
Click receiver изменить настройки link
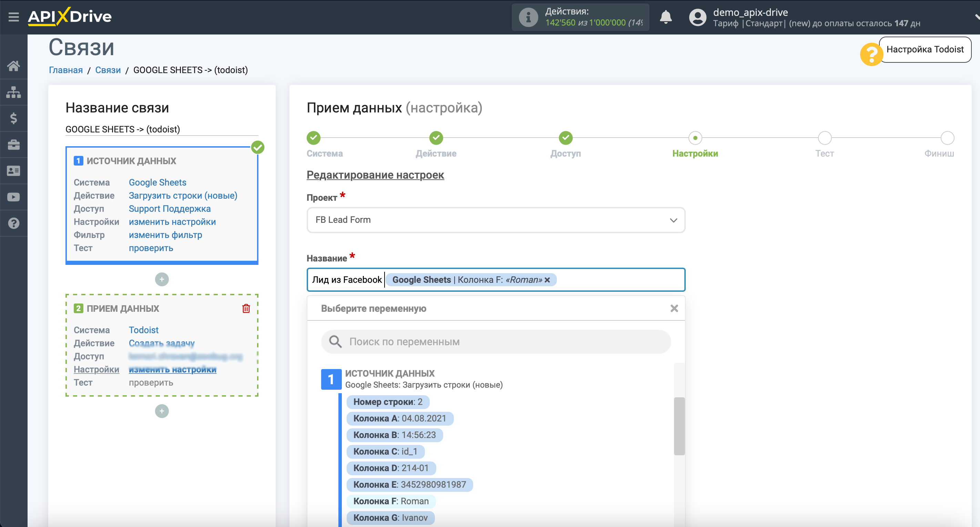pos(172,369)
